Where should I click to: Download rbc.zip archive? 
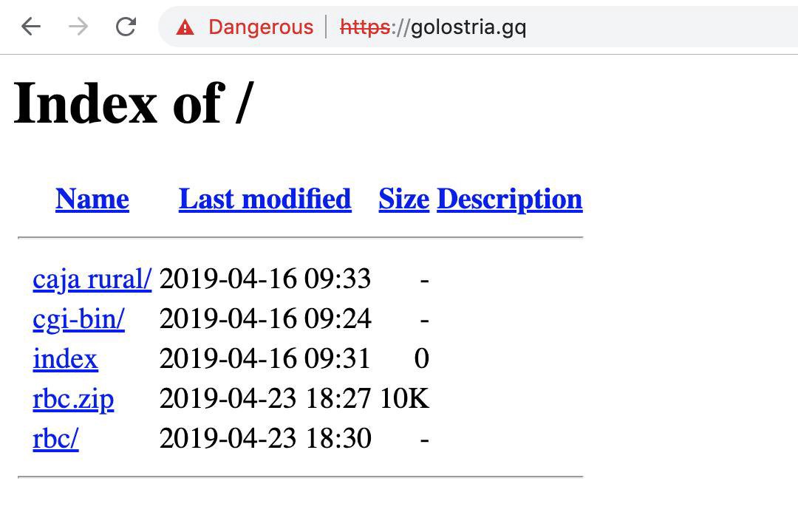pyautogui.click(x=73, y=399)
